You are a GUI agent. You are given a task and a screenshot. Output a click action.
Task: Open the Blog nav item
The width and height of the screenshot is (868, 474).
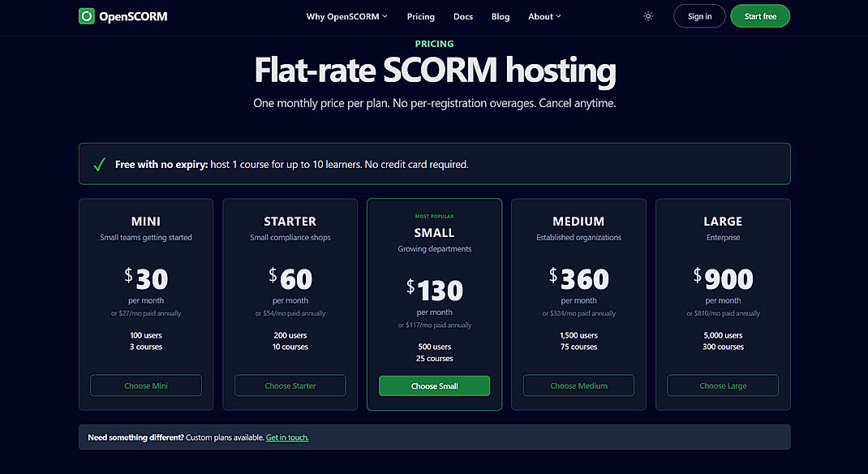501,16
